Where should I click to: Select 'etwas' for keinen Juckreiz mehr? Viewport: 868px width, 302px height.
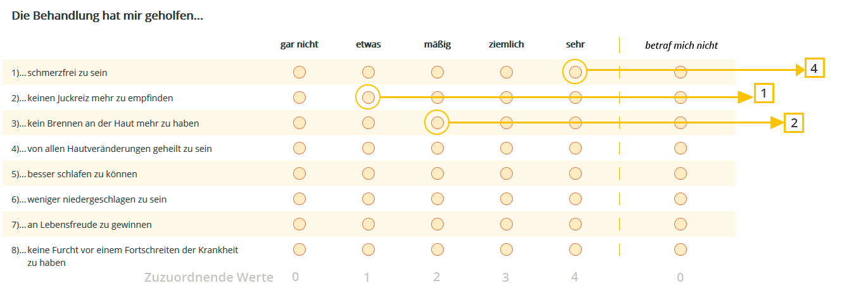[x=368, y=98]
